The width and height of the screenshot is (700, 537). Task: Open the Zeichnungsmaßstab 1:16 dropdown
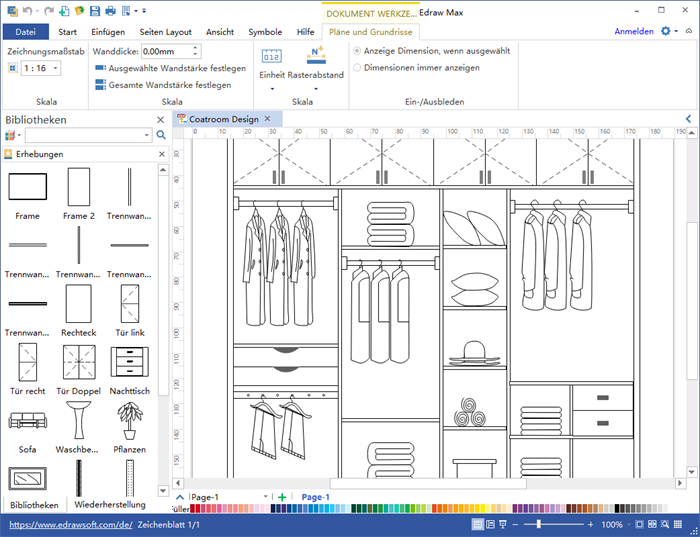pos(54,68)
